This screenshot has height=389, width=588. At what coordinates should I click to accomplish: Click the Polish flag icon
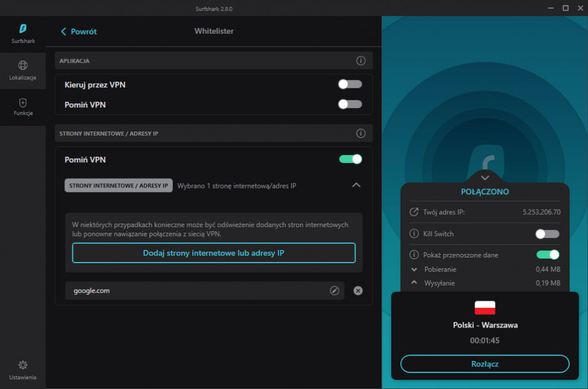pyautogui.click(x=485, y=307)
